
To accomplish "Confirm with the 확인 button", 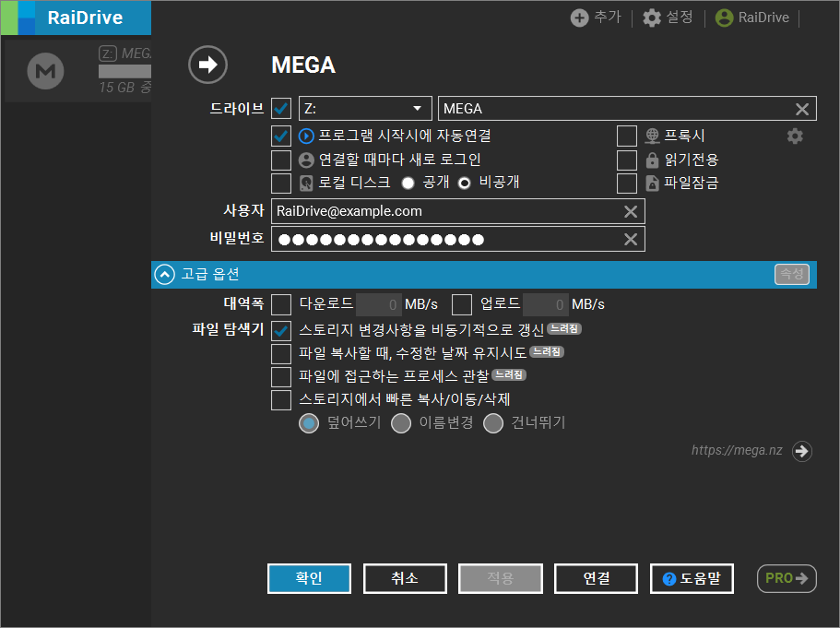I will pyautogui.click(x=309, y=579).
